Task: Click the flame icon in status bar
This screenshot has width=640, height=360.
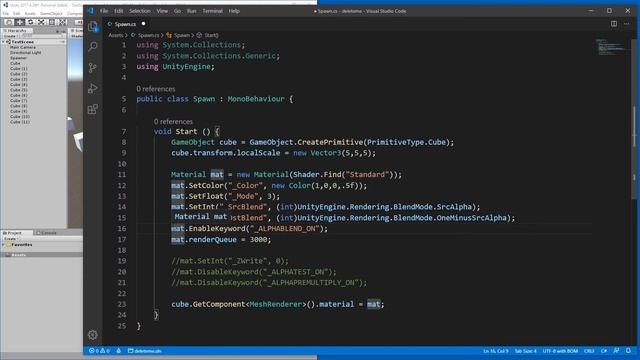Action: click(119, 351)
